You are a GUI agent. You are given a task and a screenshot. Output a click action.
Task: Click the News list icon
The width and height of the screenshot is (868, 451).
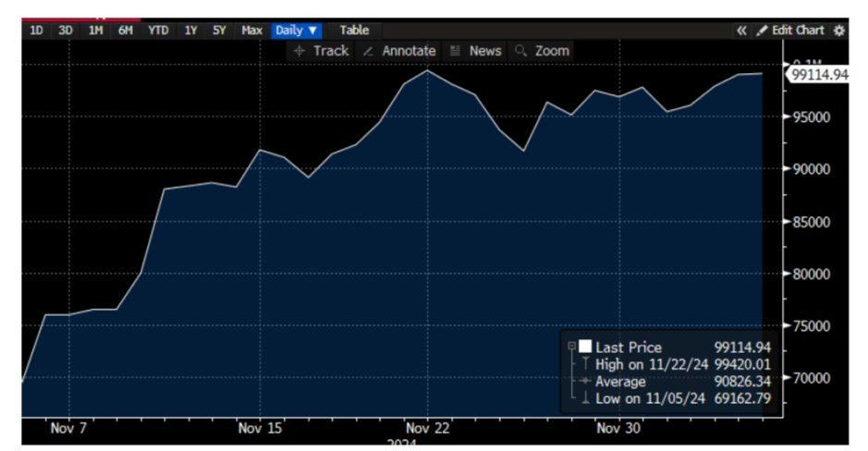(x=455, y=51)
